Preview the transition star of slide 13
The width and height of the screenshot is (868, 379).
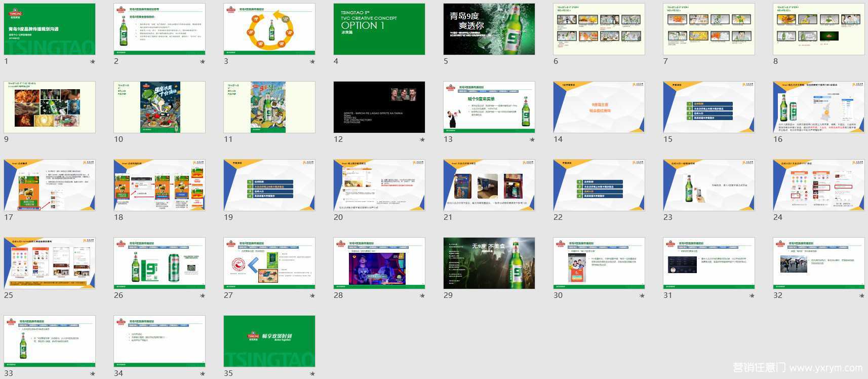532,140
